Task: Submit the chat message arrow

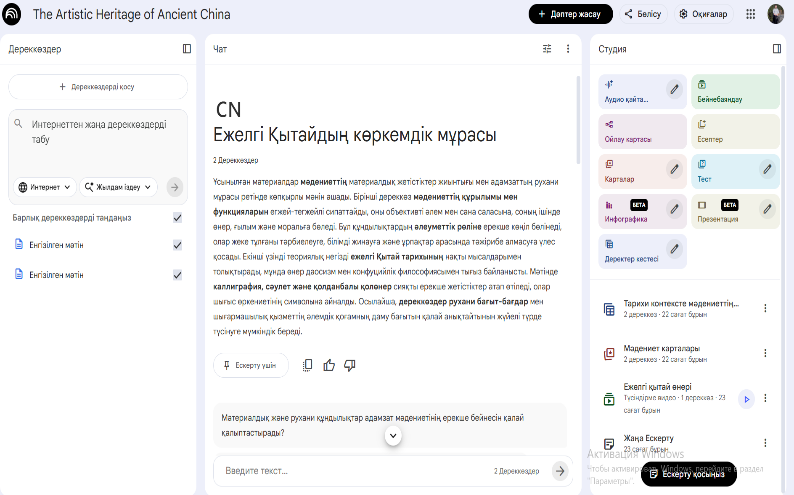Action: click(560, 471)
